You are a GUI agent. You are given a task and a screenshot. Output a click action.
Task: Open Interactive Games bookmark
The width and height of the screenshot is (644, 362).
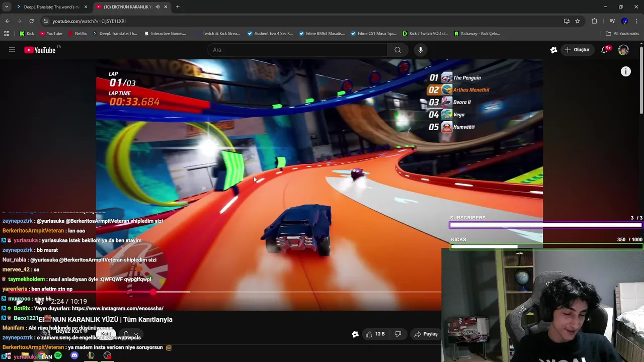[165, 34]
